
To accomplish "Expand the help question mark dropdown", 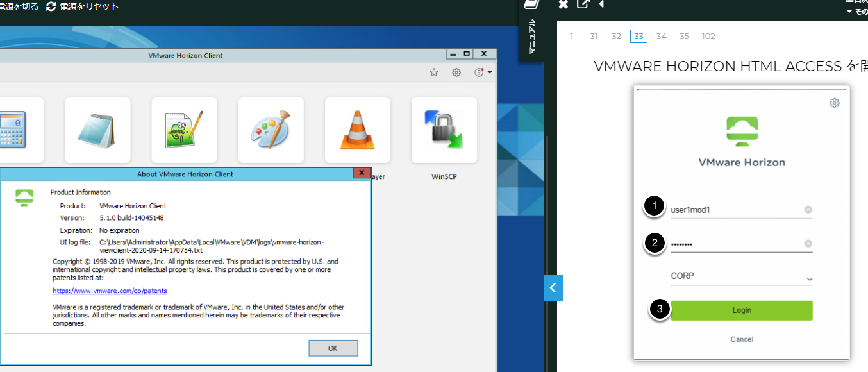I will pos(483,72).
